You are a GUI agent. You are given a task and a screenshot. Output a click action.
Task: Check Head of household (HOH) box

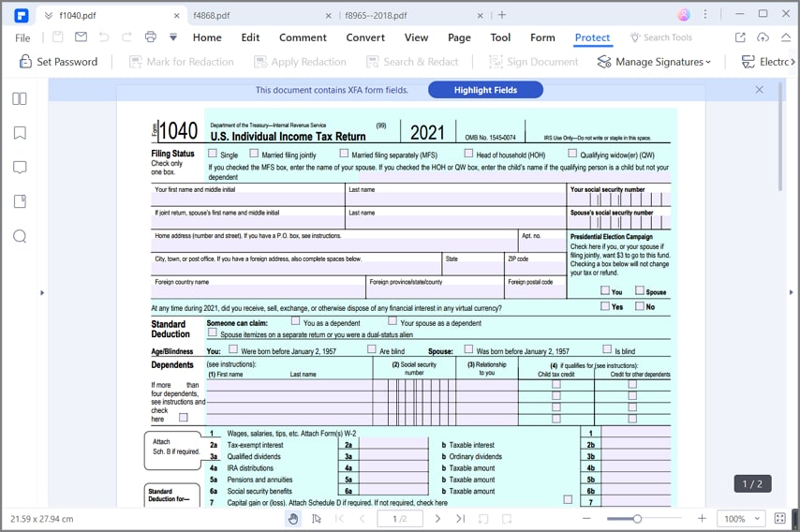click(x=468, y=153)
